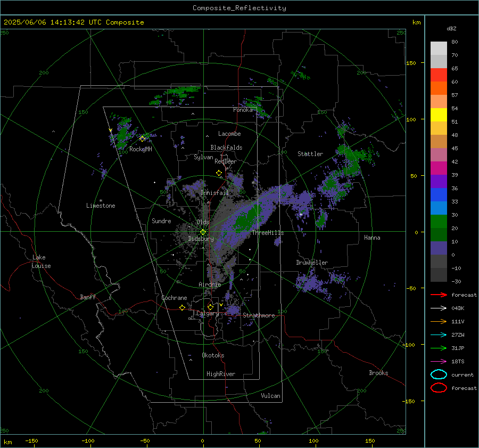The height and width of the screenshot is (448, 479).
Task: Click the HighRiver city label
Action: click(x=221, y=374)
